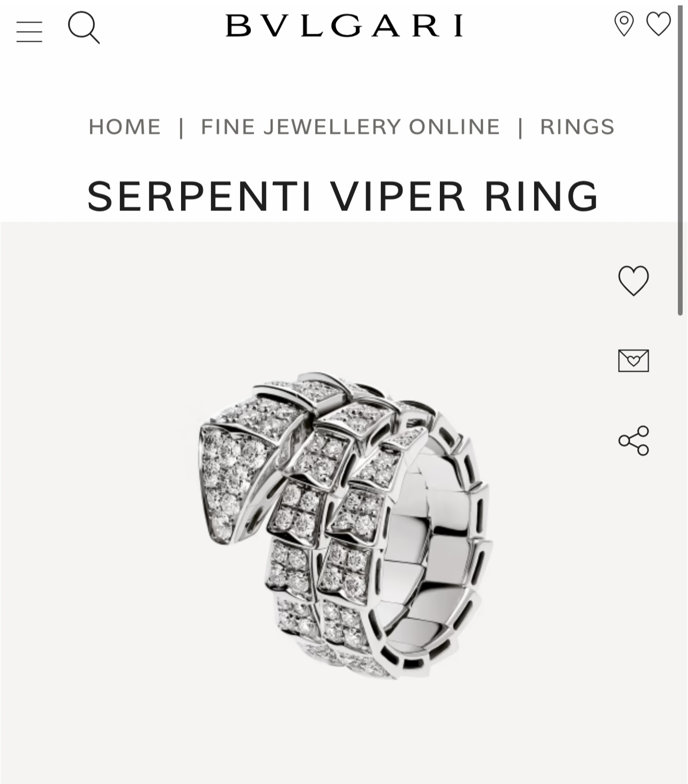688x784 pixels.
Task: Navigate to the RINGS breadcrumb
Action: point(577,127)
